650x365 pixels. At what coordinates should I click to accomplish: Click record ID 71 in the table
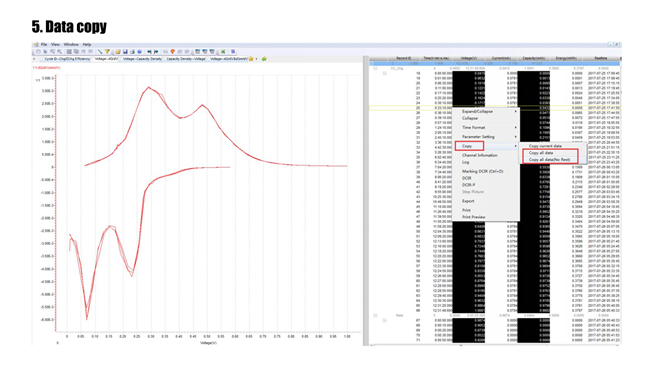pyautogui.click(x=418, y=340)
